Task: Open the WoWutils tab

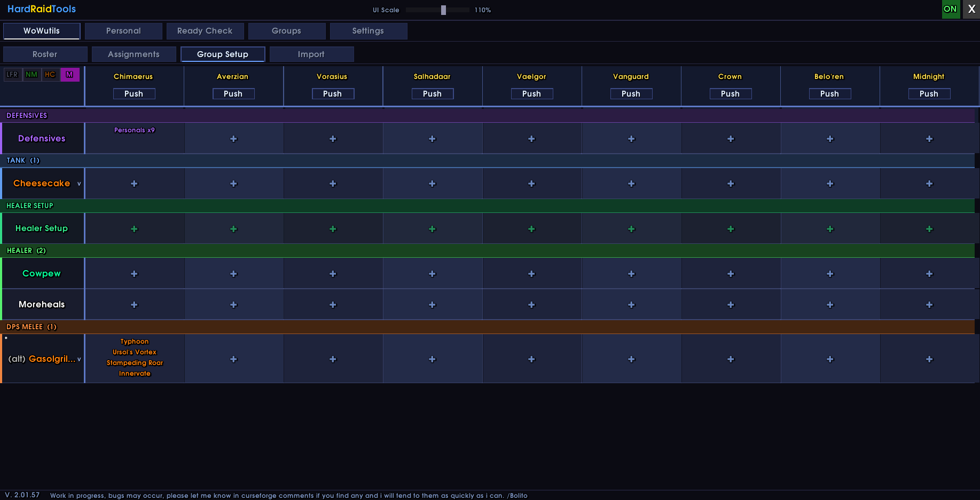Action: pyautogui.click(x=42, y=31)
